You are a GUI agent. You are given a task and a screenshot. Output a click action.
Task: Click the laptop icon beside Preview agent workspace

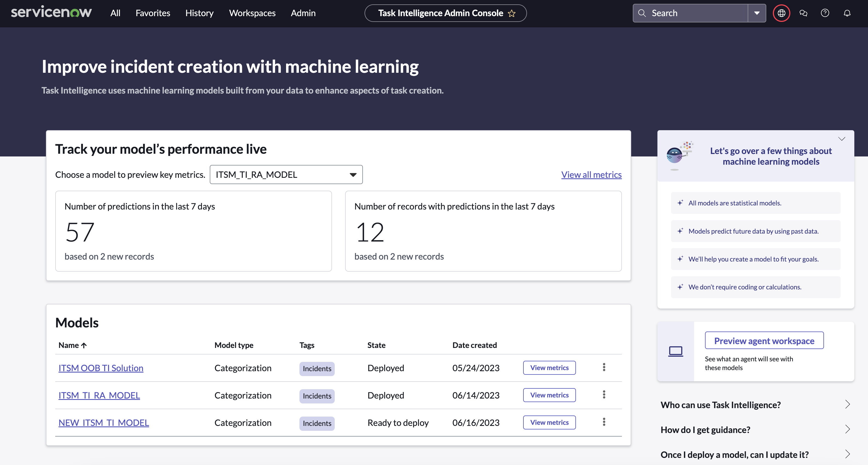(x=675, y=351)
